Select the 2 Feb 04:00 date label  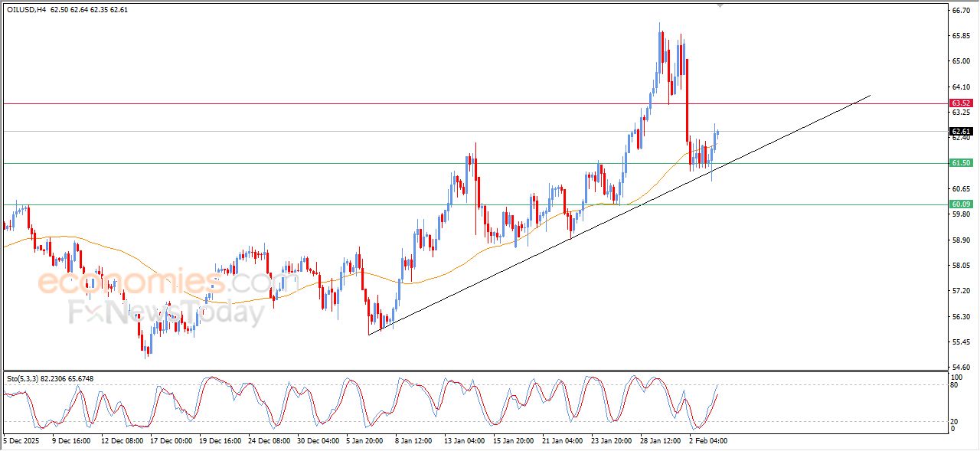click(x=707, y=441)
